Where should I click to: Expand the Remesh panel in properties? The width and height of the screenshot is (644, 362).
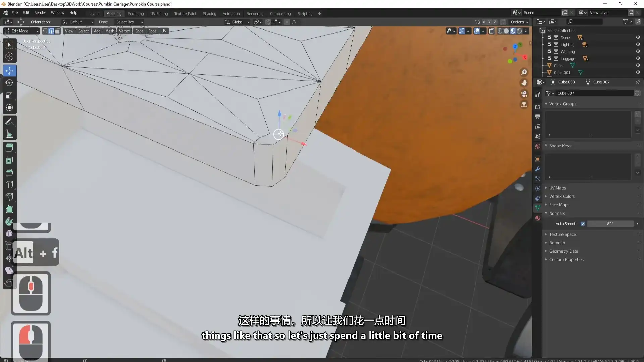[x=556, y=243]
